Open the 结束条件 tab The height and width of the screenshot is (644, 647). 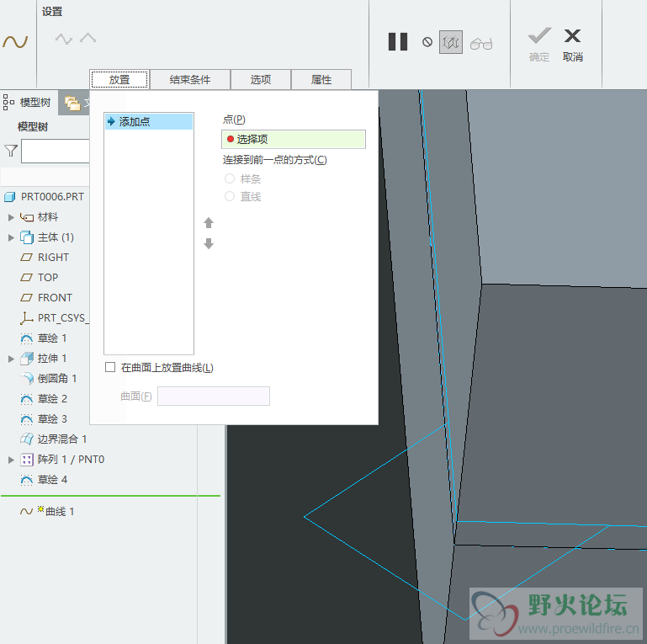189,80
